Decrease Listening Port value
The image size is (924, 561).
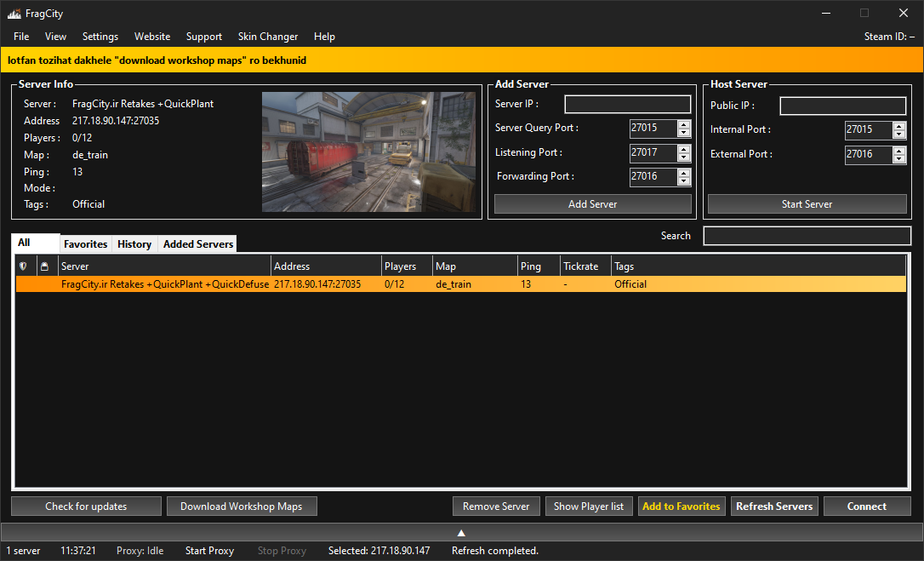coord(683,157)
